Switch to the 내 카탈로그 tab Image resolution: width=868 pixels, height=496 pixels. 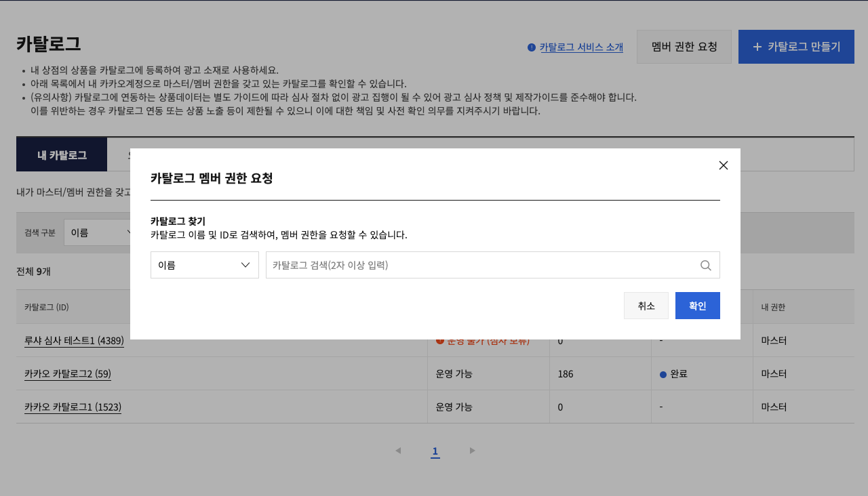pos(62,154)
